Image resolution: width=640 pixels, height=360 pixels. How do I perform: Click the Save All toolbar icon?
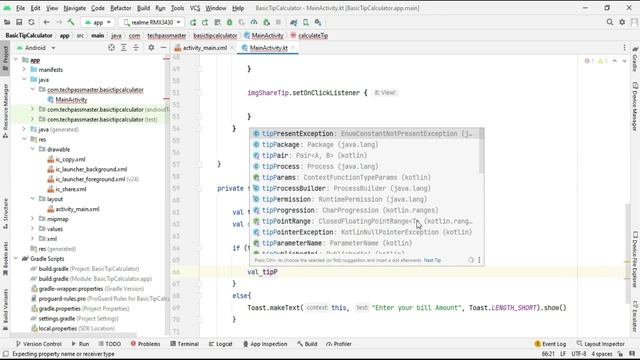(19, 22)
